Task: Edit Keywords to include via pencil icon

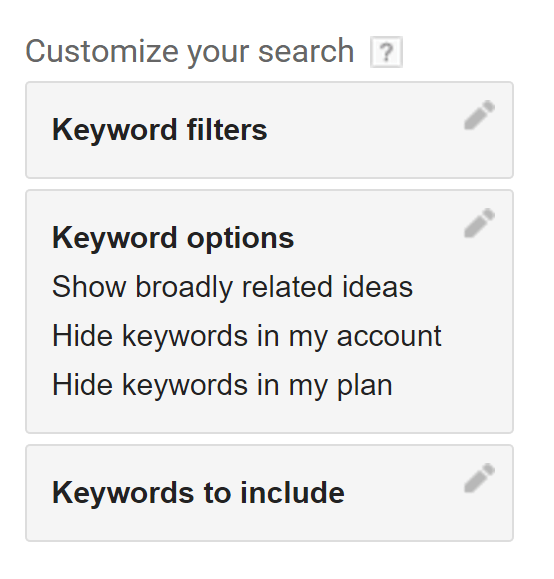Action: tap(479, 478)
